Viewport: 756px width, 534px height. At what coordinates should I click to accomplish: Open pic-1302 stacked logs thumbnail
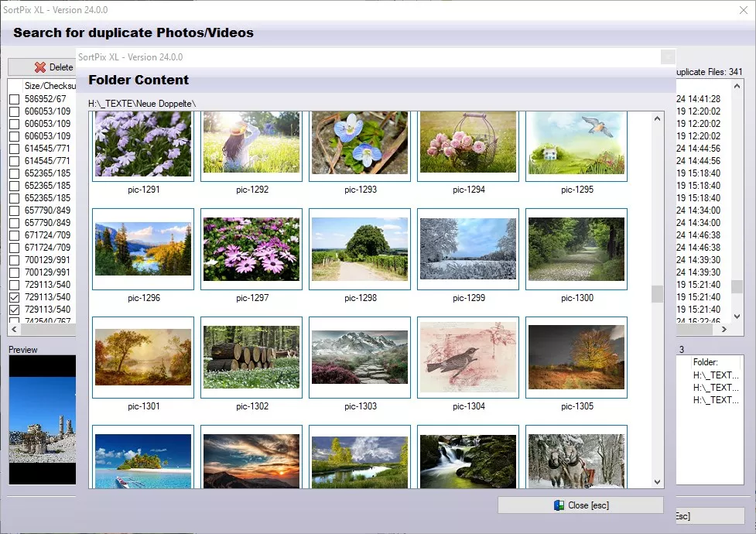251,357
